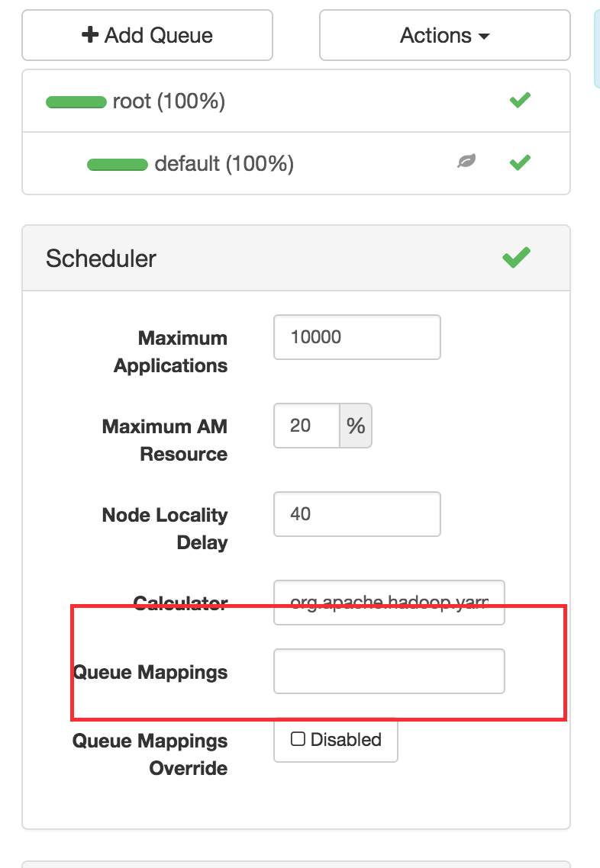Screen dimensions: 600x868
Task: Click the green capacity bar of the default queue
Action: tap(118, 163)
